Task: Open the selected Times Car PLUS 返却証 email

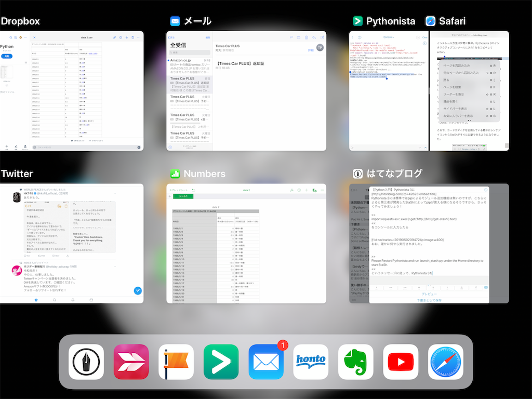Action: (x=190, y=85)
